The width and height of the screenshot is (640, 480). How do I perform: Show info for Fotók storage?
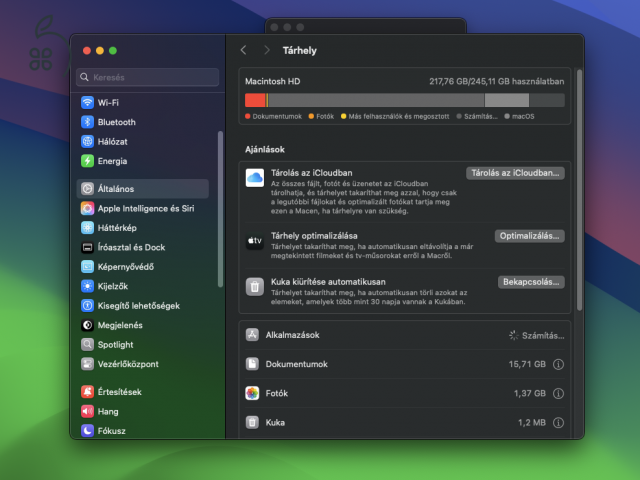click(x=558, y=394)
